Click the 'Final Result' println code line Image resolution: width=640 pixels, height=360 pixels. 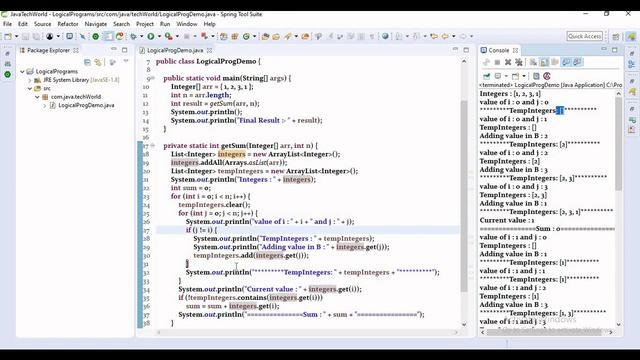pos(247,120)
